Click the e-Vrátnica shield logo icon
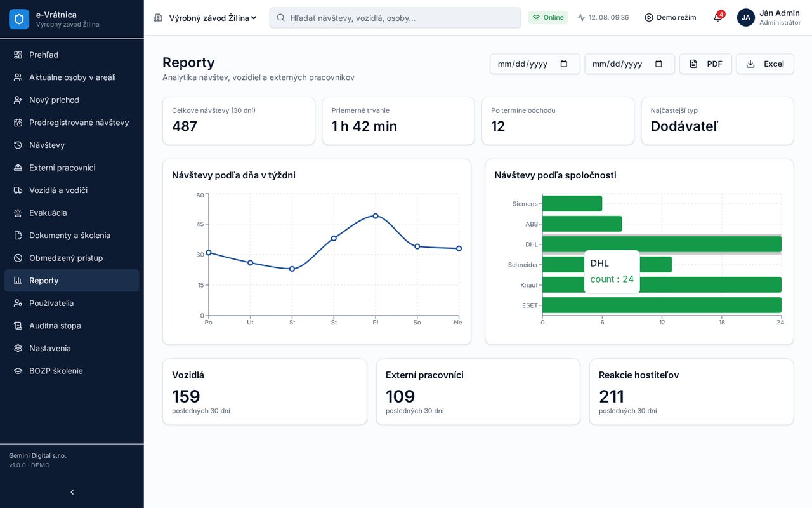This screenshot has width=812, height=508. (19, 19)
